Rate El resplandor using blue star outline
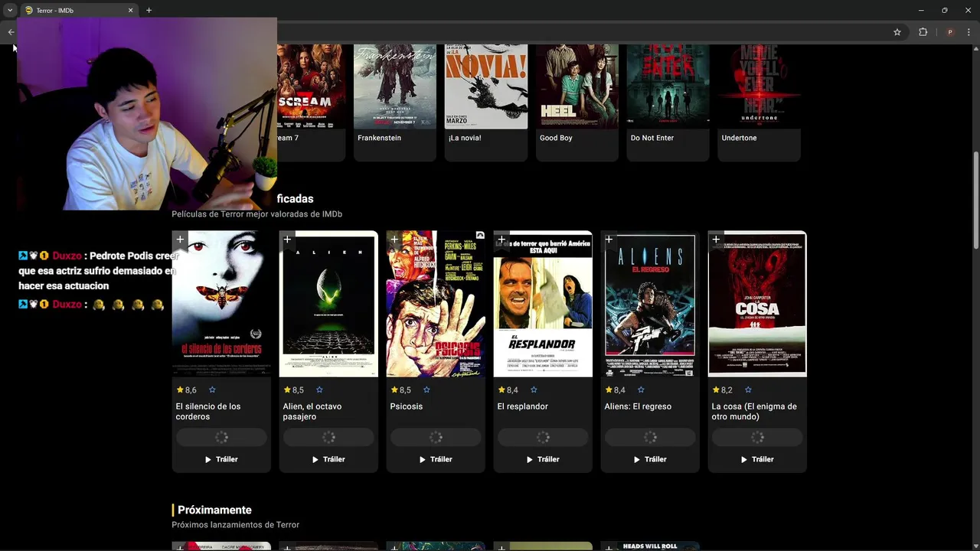Viewport: 980px width, 551px height. [x=534, y=390]
